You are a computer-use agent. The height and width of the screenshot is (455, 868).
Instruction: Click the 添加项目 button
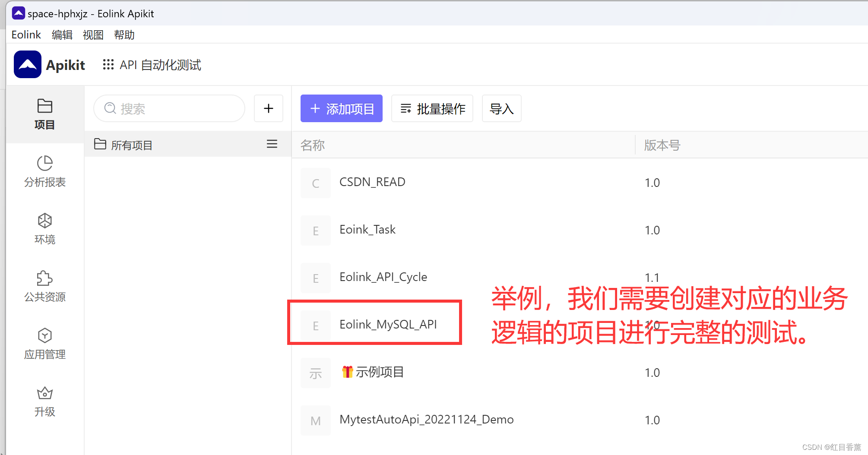point(341,108)
